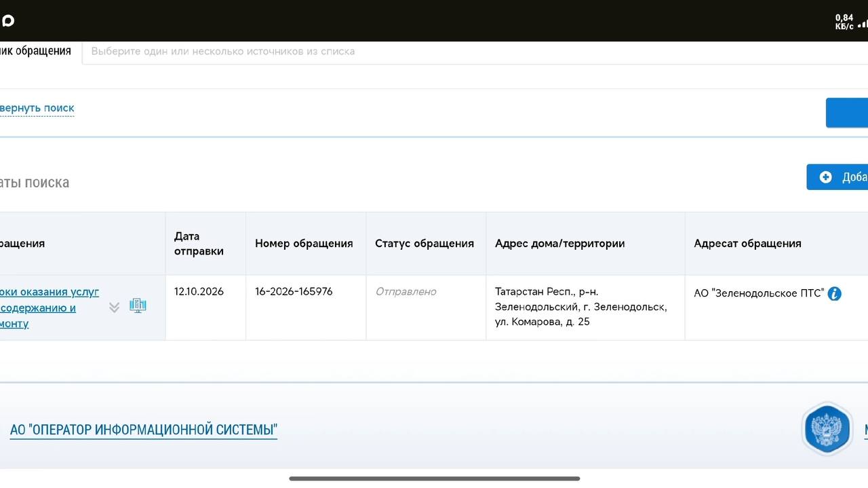
Task: Expand the appeal row with double chevron
Action: (x=114, y=307)
